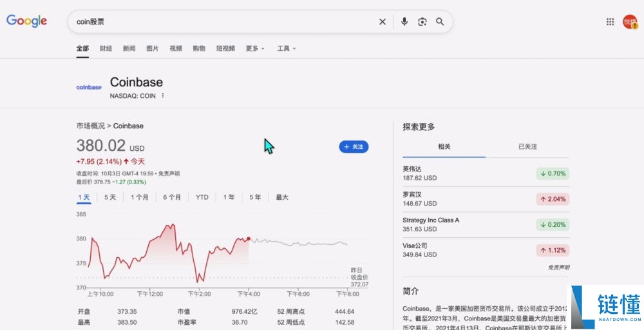Select the 6 个月 chart range

click(x=172, y=197)
